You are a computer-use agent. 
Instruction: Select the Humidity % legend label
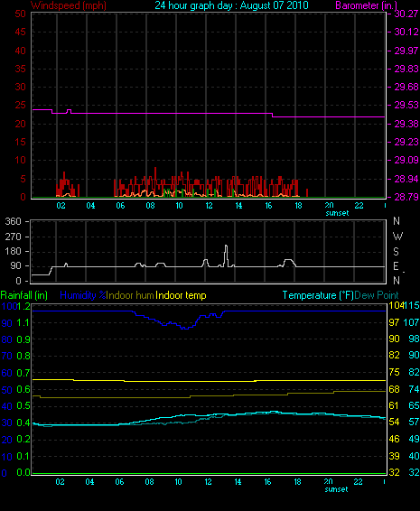83,295
